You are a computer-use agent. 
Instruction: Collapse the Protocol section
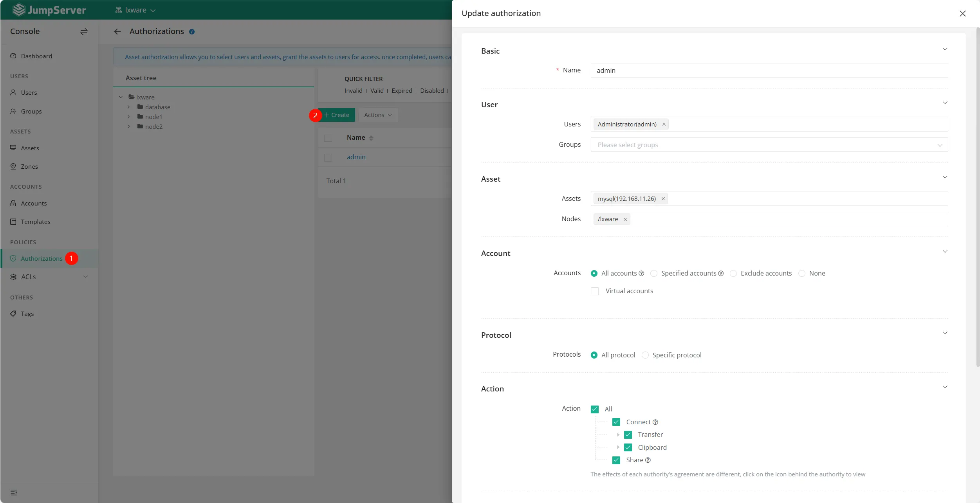coord(945,333)
